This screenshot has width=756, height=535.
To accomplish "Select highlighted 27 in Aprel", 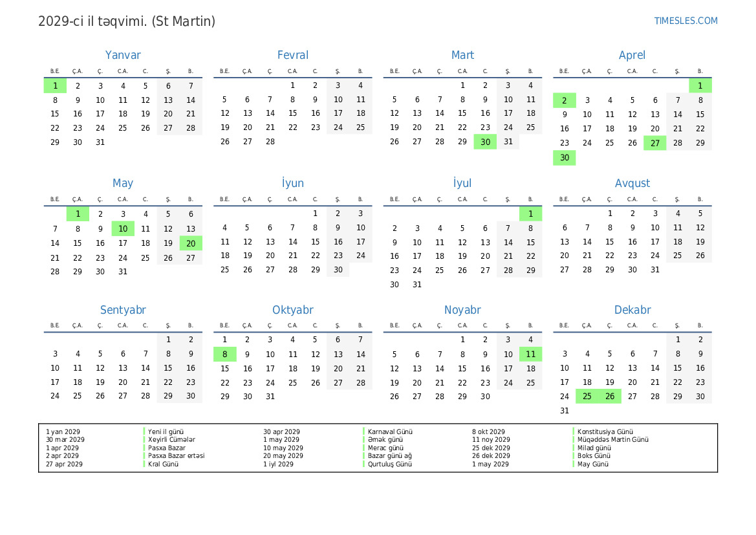I will pos(654,143).
